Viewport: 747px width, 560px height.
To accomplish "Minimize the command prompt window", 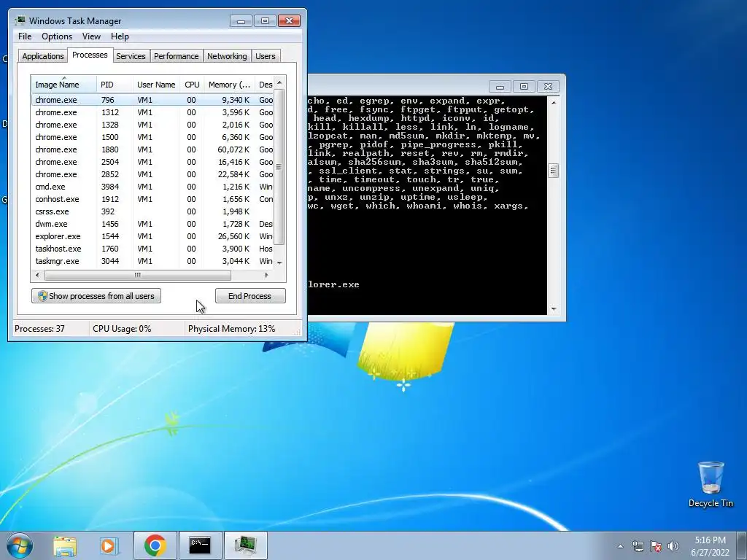I will pyautogui.click(x=500, y=87).
